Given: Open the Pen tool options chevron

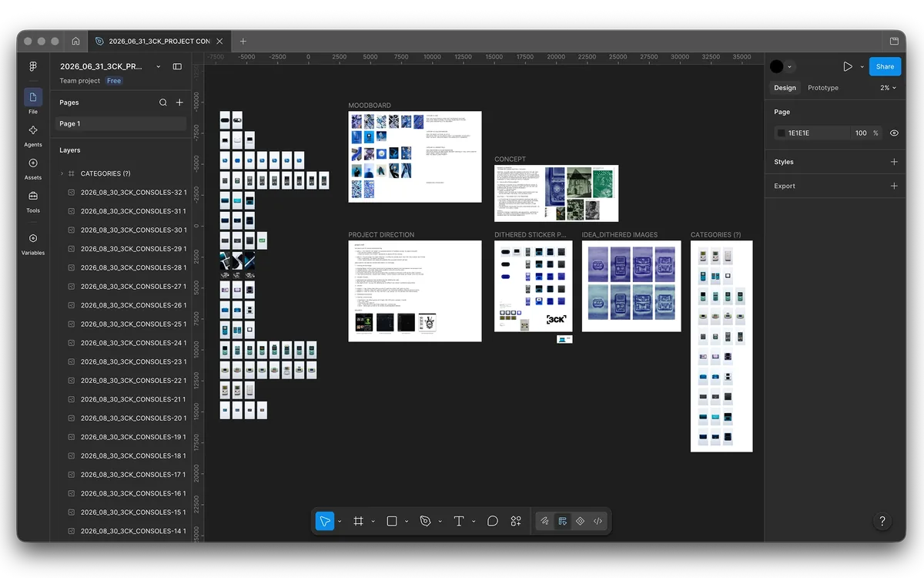Looking at the screenshot, I should click(x=440, y=522).
